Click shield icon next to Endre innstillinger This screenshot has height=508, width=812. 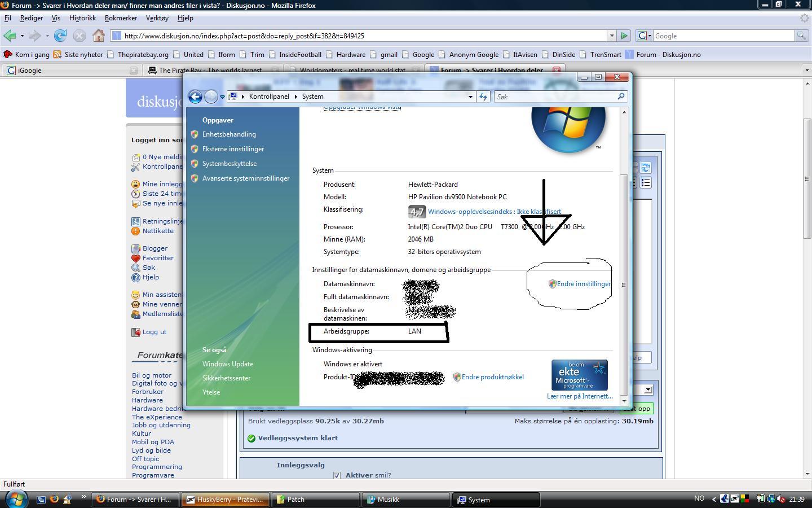tap(553, 284)
